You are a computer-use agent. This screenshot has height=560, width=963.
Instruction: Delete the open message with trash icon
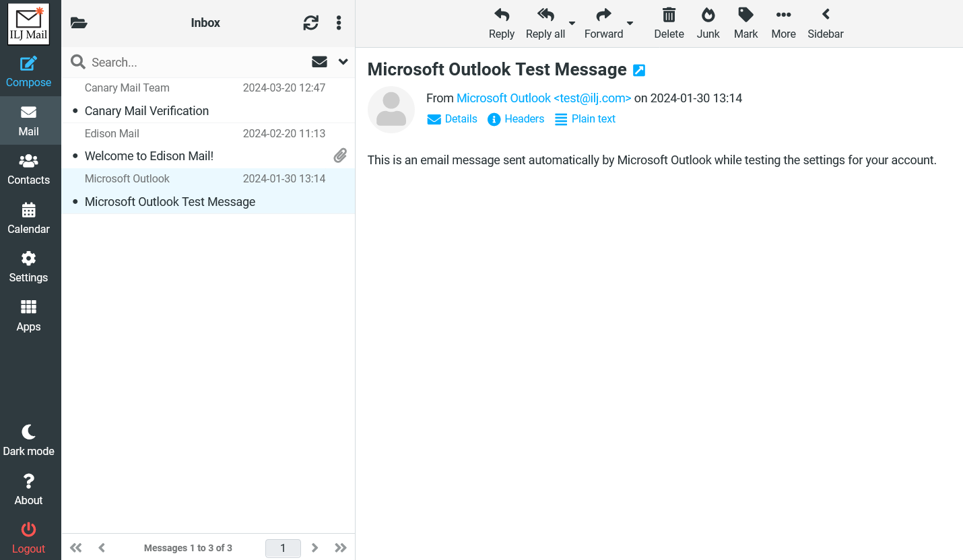coord(669,23)
